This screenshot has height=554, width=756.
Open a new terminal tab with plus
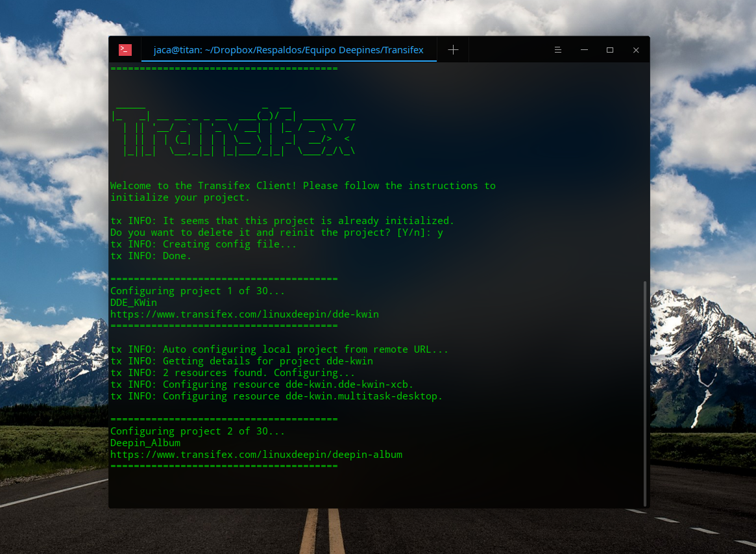(453, 50)
